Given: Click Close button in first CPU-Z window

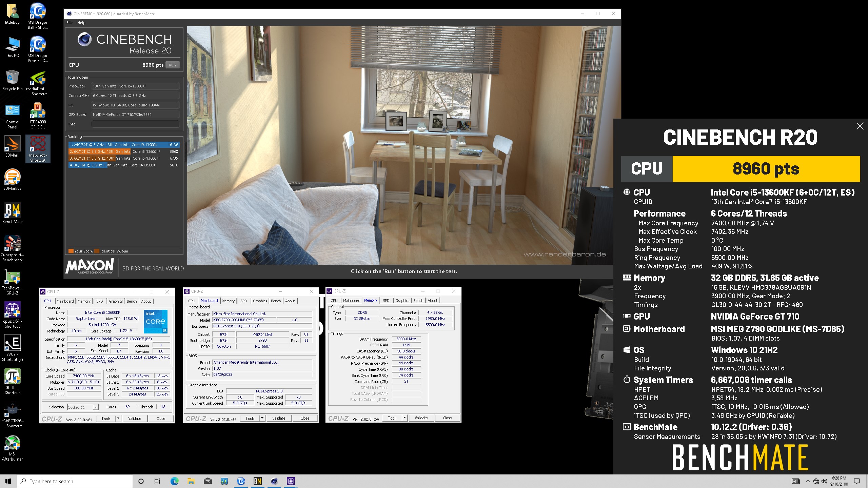Looking at the screenshot, I should [161, 419].
